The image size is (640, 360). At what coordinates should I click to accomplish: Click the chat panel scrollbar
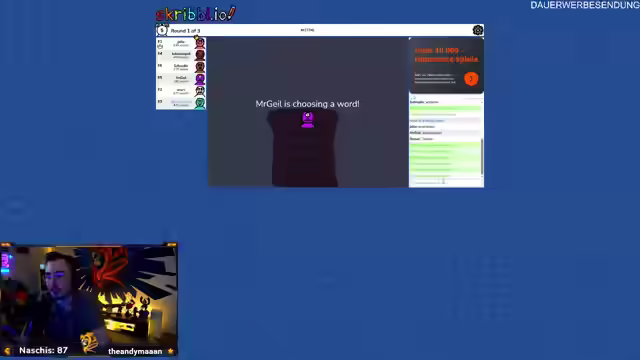tap(482, 156)
